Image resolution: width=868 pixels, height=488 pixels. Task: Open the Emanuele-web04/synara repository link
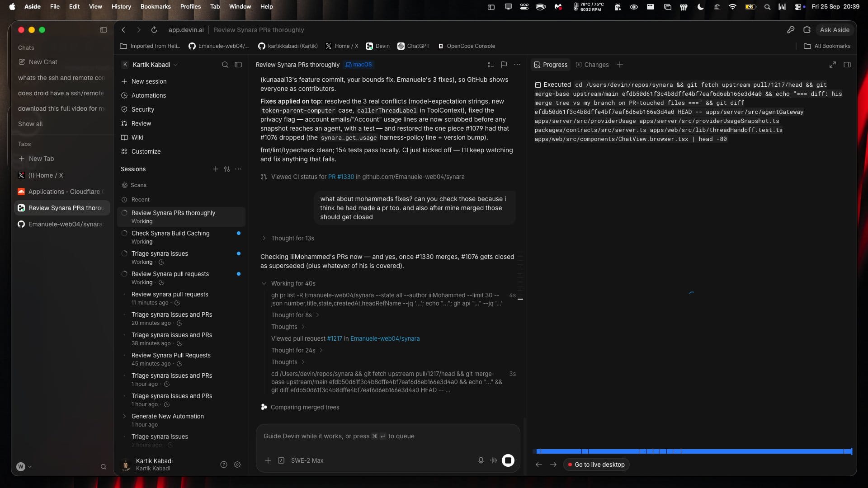pos(385,338)
